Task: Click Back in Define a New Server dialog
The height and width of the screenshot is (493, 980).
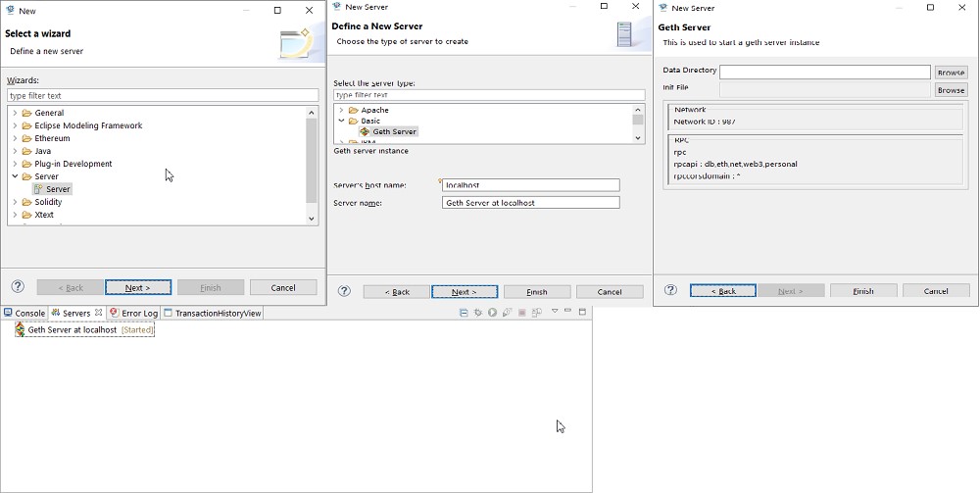Action: pyautogui.click(x=396, y=292)
